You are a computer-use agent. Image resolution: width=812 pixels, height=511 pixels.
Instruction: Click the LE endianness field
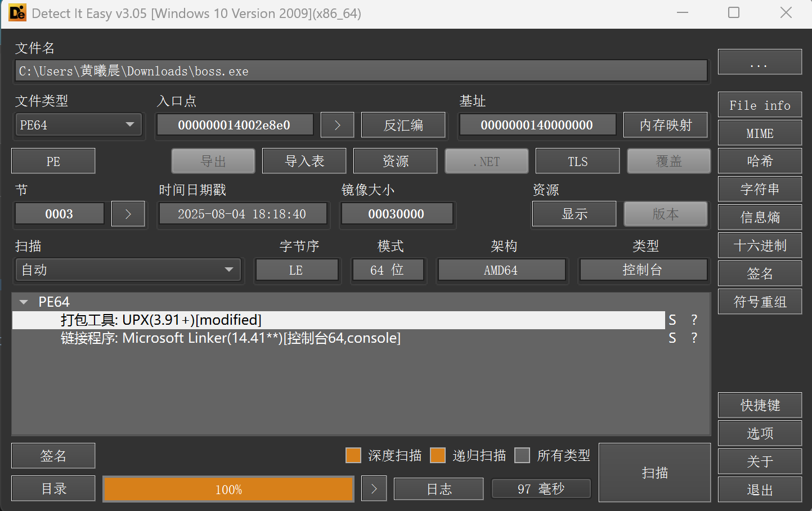tap(297, 270)
